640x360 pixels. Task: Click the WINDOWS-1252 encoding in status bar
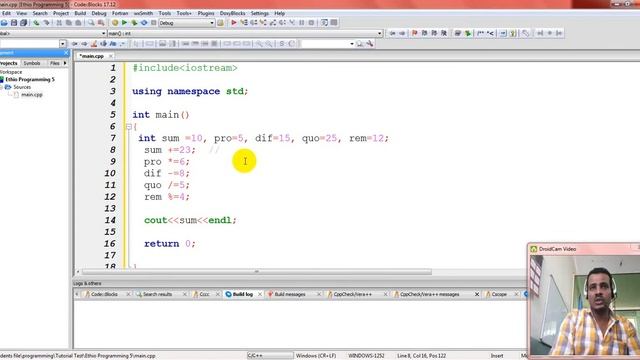coord(366,356)
